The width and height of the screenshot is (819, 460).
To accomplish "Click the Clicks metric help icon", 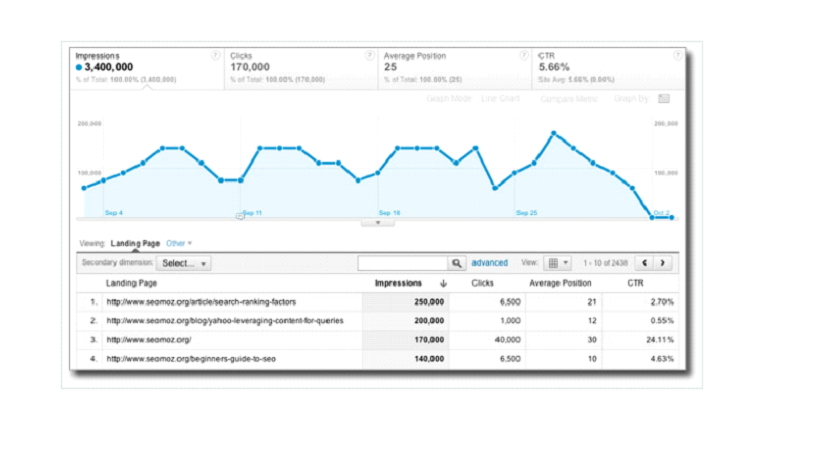I will (369, 55).
